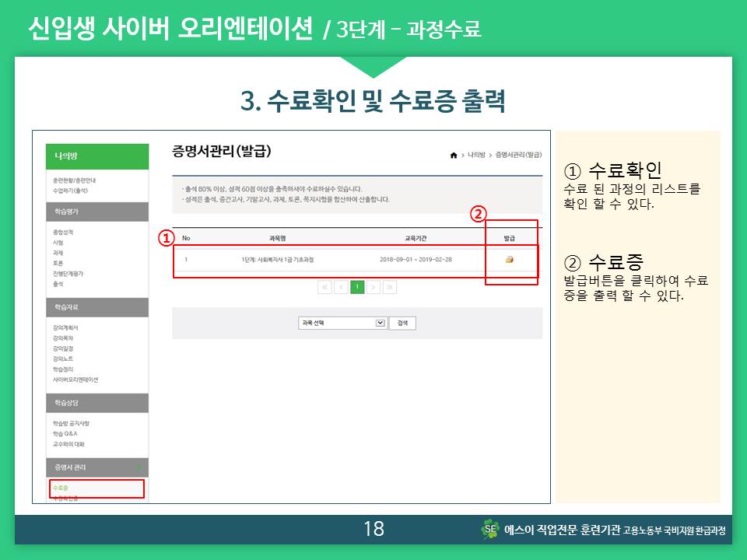The width and height of the screenshot is (747, 560).
Task: Open 강의계획서 in the sidebar
Action: click(65, 327)
